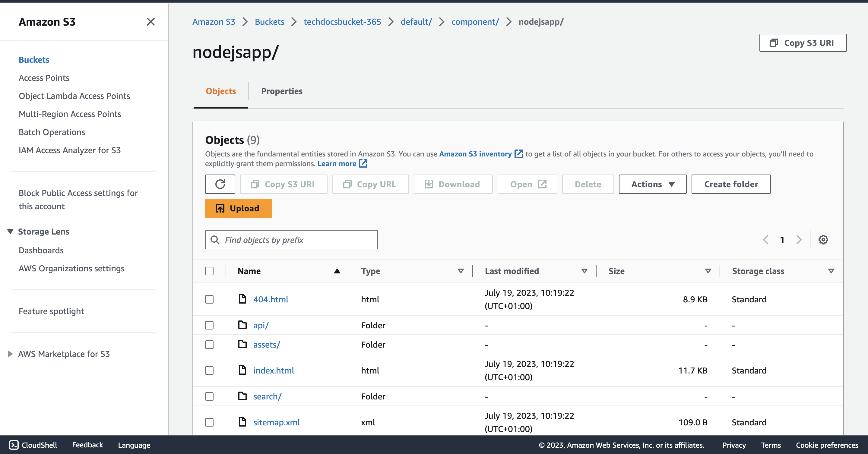Sort by Size column arrow
The image size is (868, 454).
point(708,271)
